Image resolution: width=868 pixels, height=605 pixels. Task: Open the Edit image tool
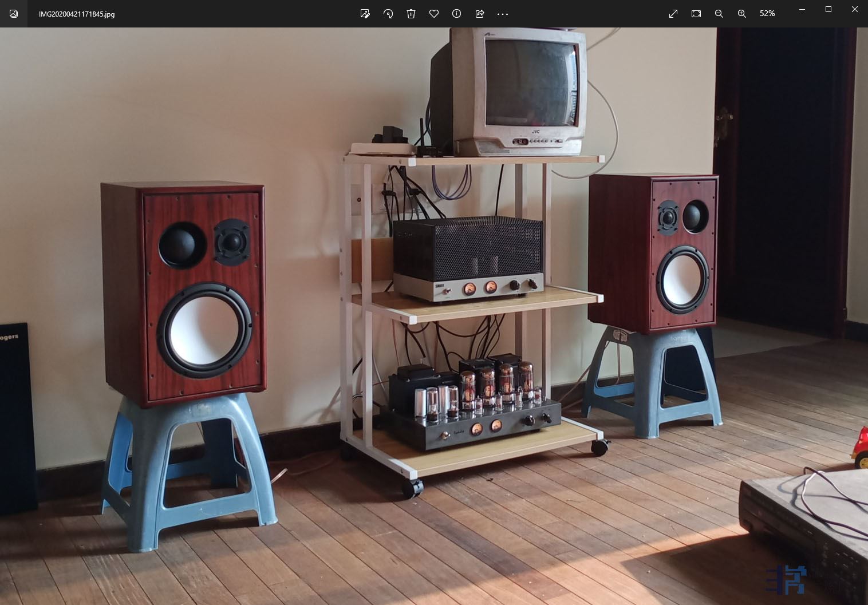click(x=365, y=14)
